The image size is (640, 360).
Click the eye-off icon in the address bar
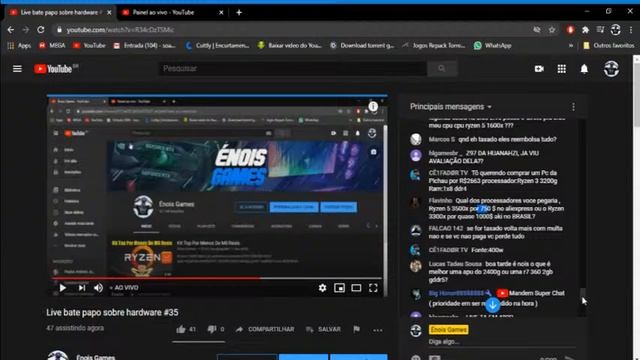pos(537,30)
